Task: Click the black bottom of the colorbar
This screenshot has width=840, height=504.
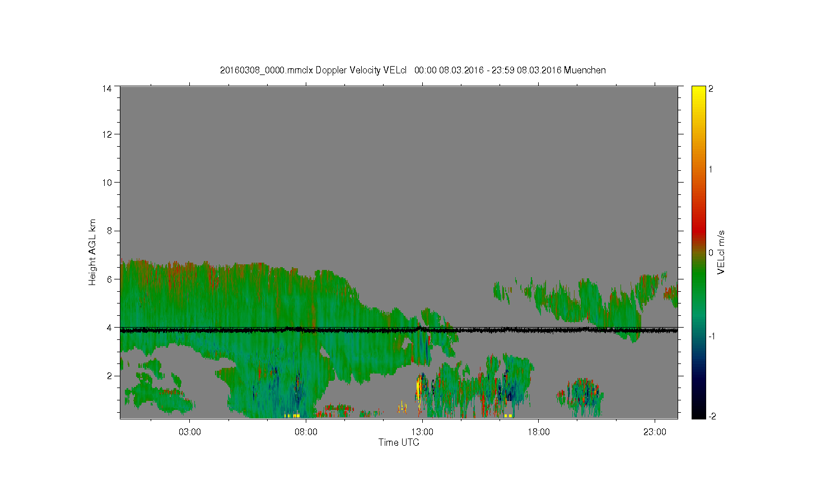Action: pyautogui.click(x=698, y=413)
